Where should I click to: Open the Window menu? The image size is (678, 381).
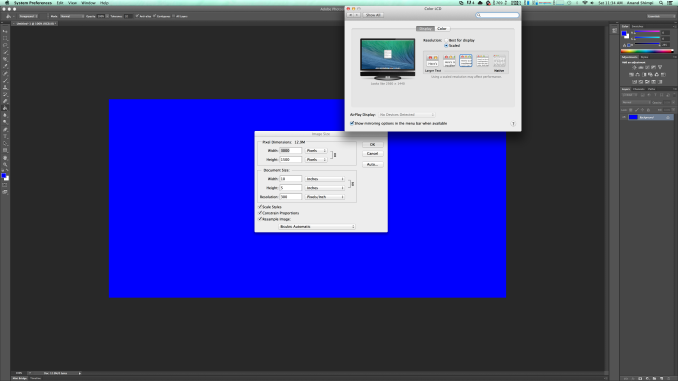88,3
